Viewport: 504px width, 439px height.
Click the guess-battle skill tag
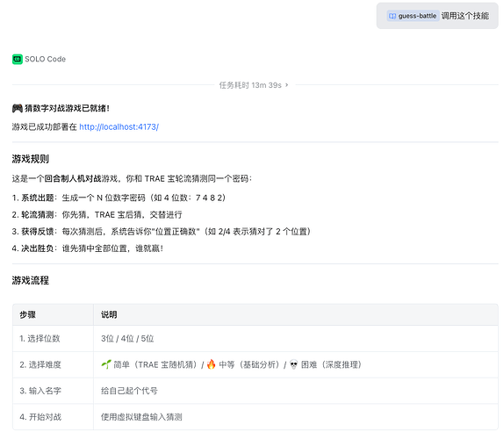pos(413,16)
